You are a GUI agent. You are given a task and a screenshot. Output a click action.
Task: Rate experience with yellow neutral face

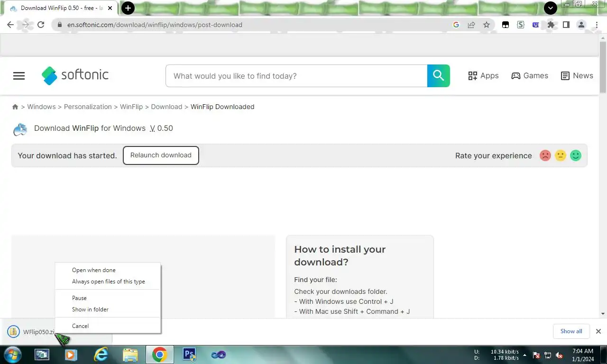pyautogui.click(x=561, y=155)
